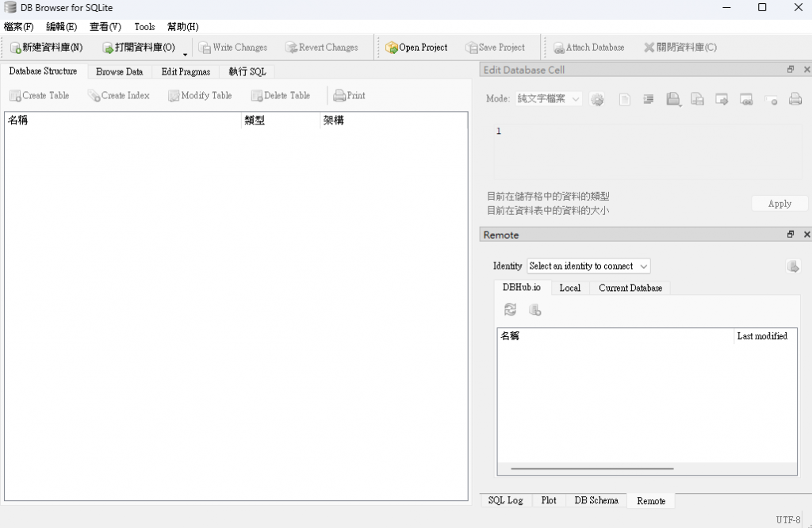Expand the arrow next to 打開資料庫

[185, 54]
